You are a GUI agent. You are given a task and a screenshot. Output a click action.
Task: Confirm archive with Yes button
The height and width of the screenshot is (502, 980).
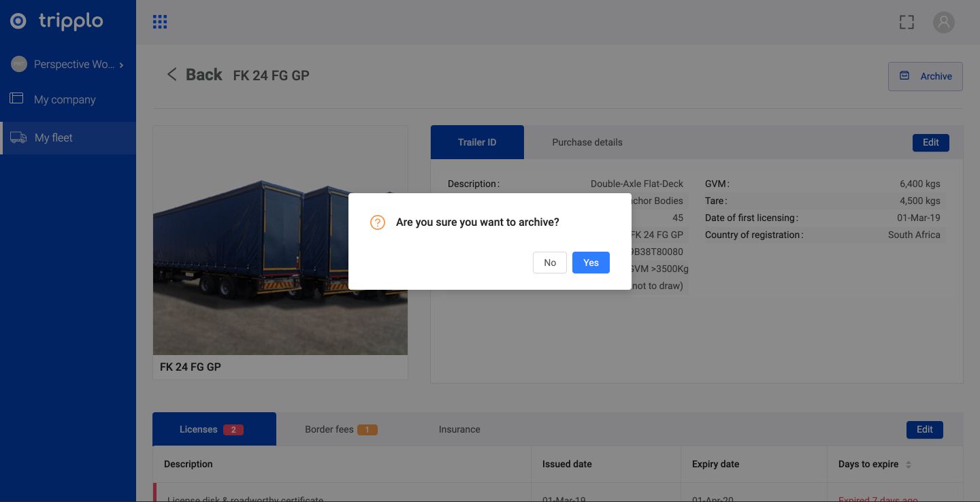pos(591,263)
